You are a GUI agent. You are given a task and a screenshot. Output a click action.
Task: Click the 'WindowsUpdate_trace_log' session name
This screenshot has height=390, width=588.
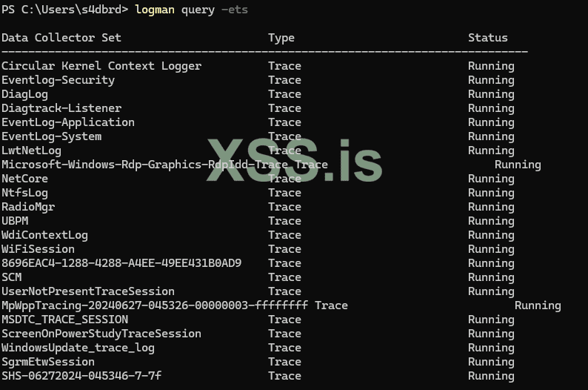78,348
